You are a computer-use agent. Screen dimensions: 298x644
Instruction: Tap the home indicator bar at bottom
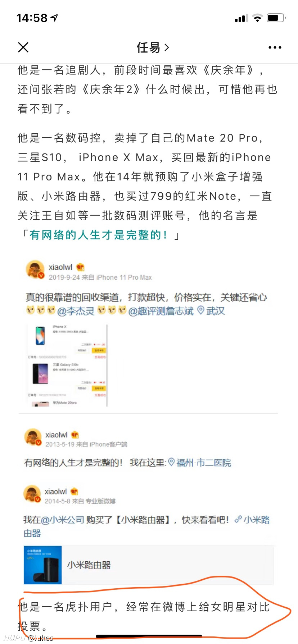149,636
